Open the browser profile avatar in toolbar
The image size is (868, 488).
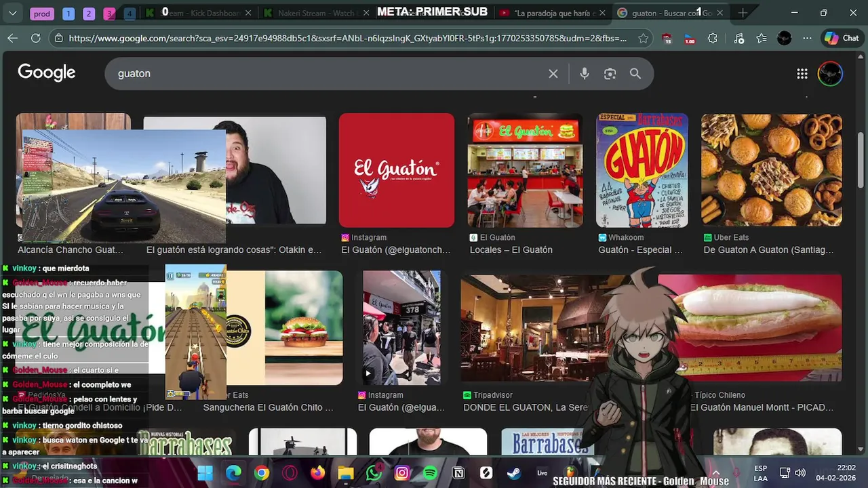[x=785, y=38]
